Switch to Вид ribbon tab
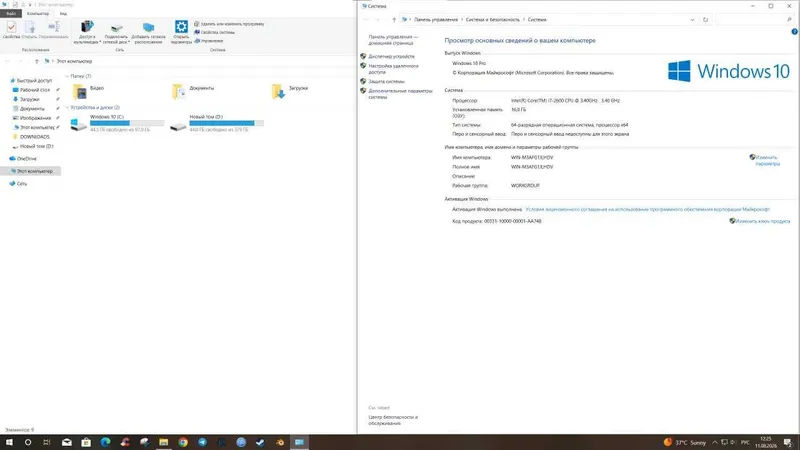This screenshot has width=800, height=450. 63,13
